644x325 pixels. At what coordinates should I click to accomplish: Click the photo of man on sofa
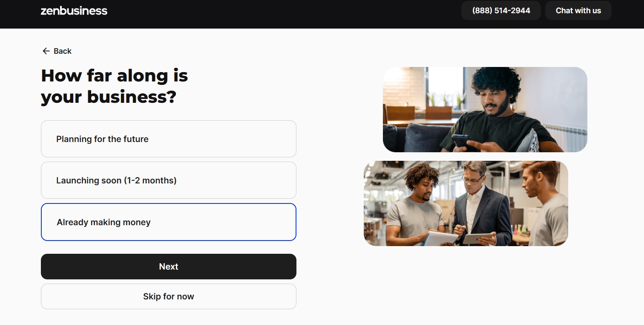(x=485, y=110)
